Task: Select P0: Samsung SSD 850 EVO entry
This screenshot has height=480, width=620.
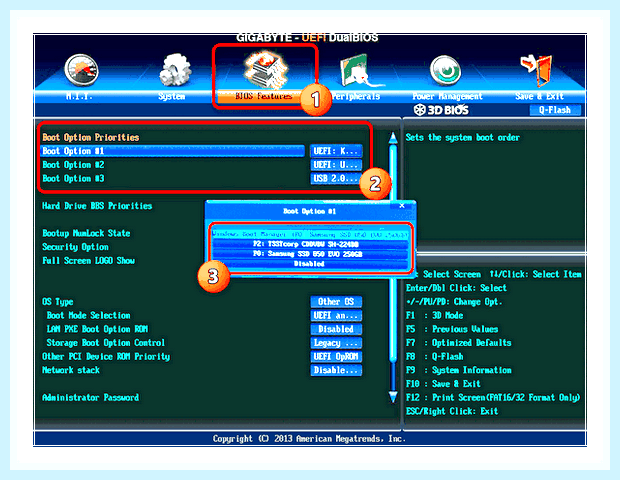Action: point(310,254)
